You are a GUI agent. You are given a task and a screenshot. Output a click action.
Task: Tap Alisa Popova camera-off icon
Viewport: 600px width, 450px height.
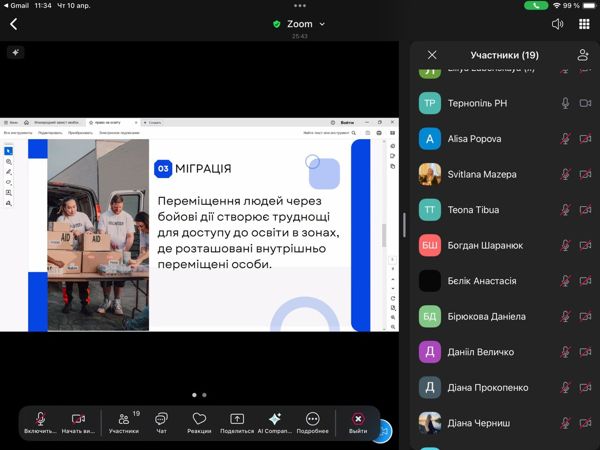click(x=585, y=139)
